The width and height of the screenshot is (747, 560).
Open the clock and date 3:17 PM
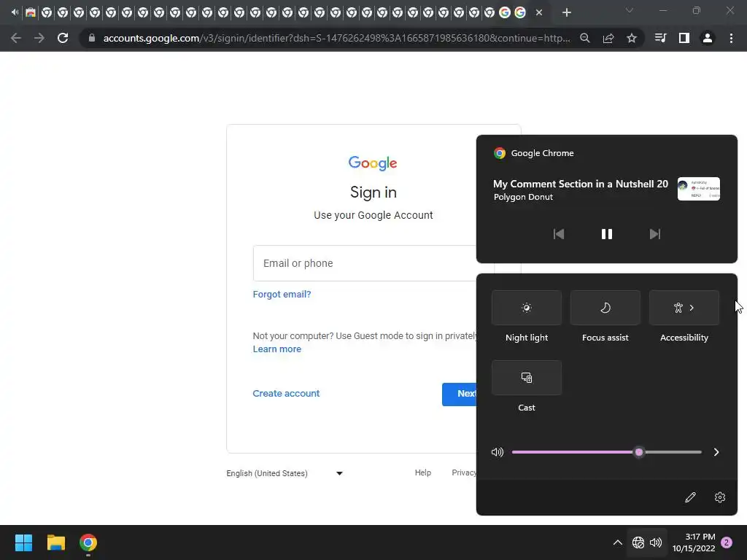pyautogui.click(x=694, y=542)
